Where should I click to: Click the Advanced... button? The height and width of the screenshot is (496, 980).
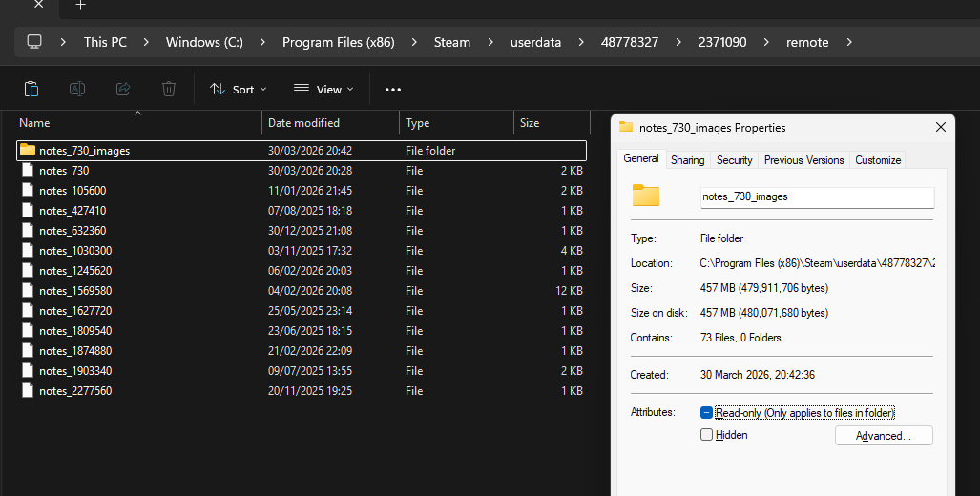(x=883, y=436)
